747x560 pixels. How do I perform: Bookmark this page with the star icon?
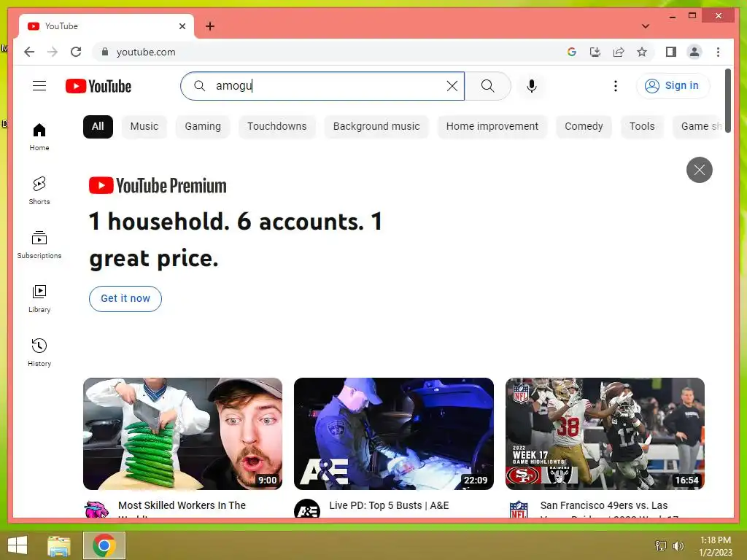[x=642, y=52]
